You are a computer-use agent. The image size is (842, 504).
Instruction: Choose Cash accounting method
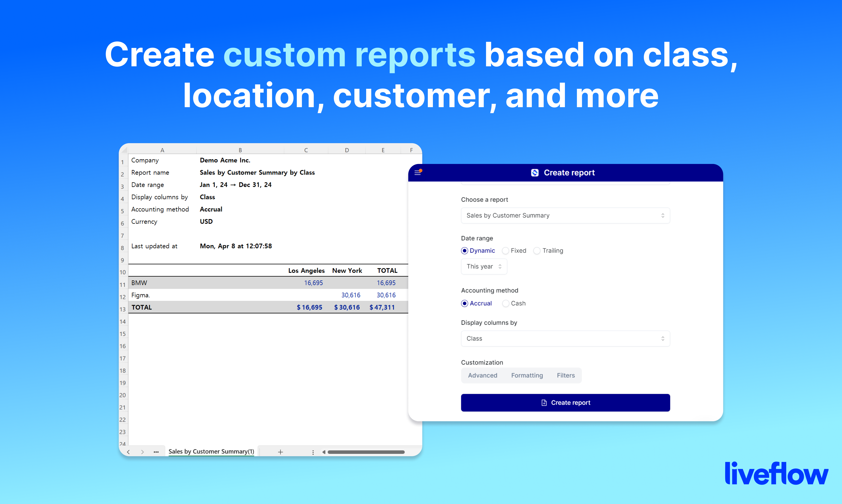click(514, 303)
